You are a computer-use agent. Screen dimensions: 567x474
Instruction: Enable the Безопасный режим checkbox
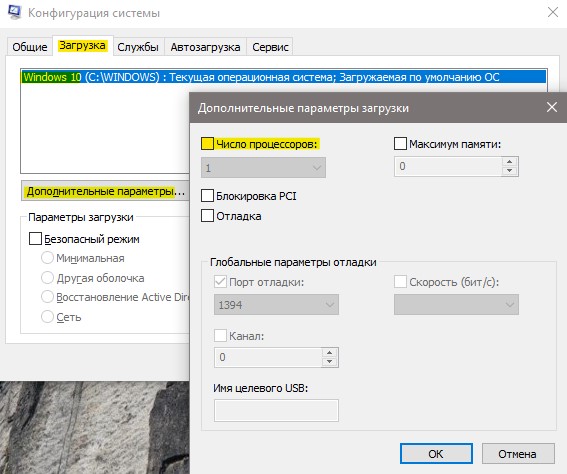[x=35, y=239]
